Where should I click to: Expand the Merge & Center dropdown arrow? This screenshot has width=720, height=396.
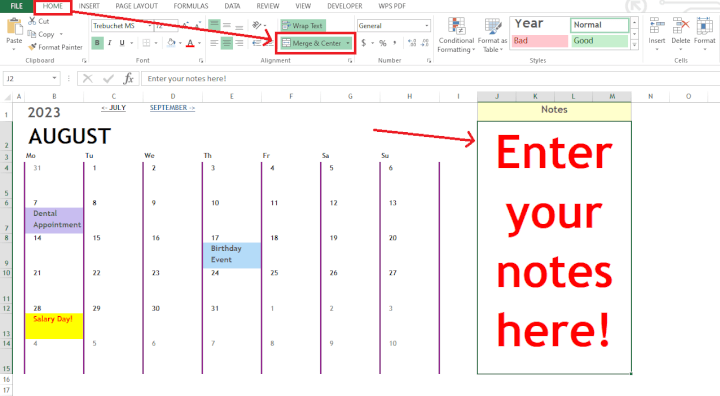click(x=348, y=43)
